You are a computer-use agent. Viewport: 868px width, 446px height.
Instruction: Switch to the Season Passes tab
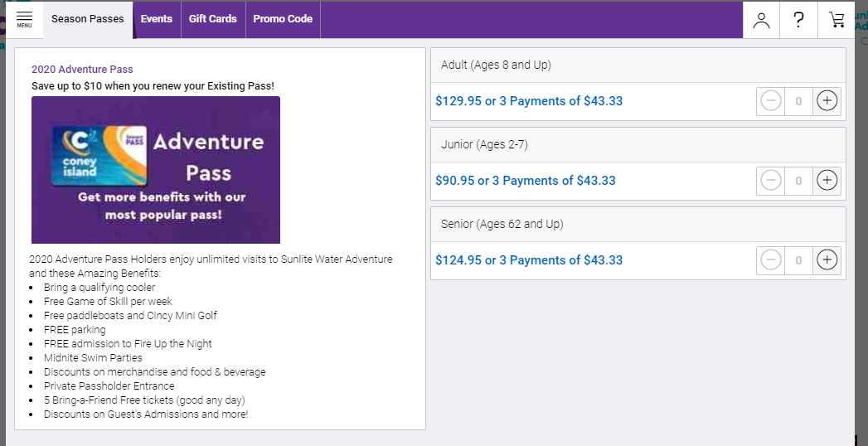click(88, 19)
